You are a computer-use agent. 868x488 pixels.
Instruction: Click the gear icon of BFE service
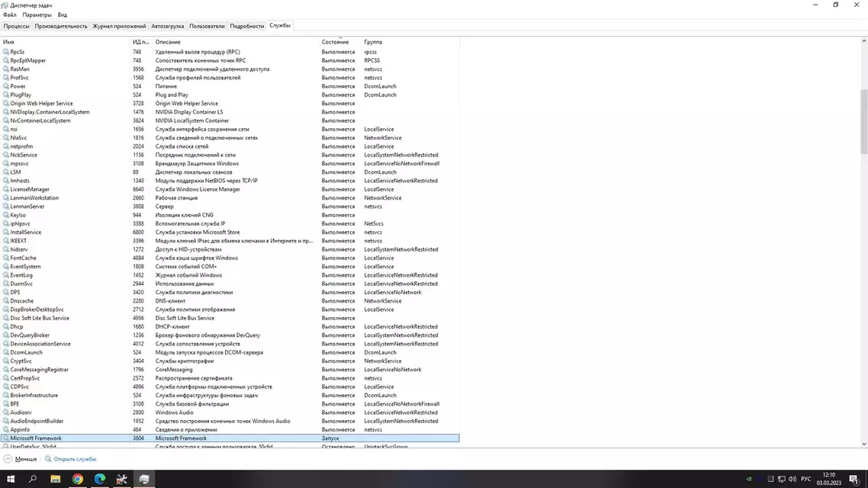pyautogui.click(x=6, y=404)
